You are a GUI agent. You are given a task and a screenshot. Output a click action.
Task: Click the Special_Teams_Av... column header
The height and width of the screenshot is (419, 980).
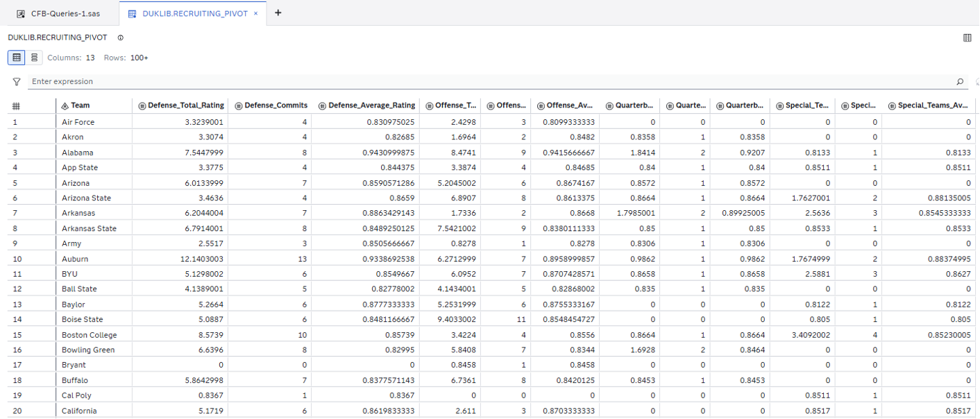(x=933, y=105)
